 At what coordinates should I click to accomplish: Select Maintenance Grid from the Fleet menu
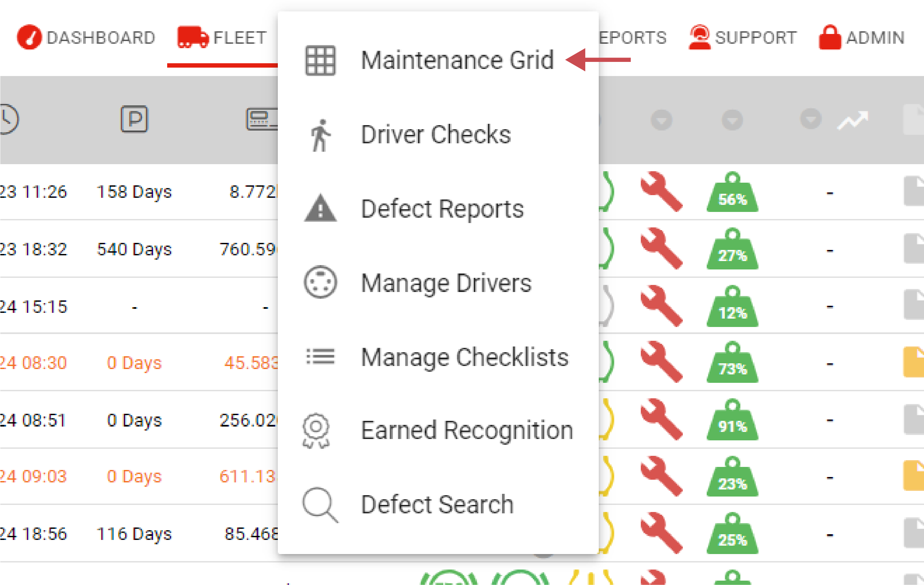458,60
